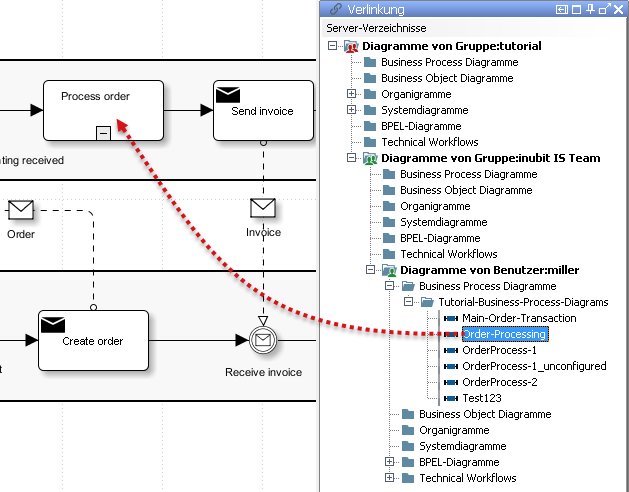Close the Verlinkung panel

pyautogui.click(x=618, y=10)
